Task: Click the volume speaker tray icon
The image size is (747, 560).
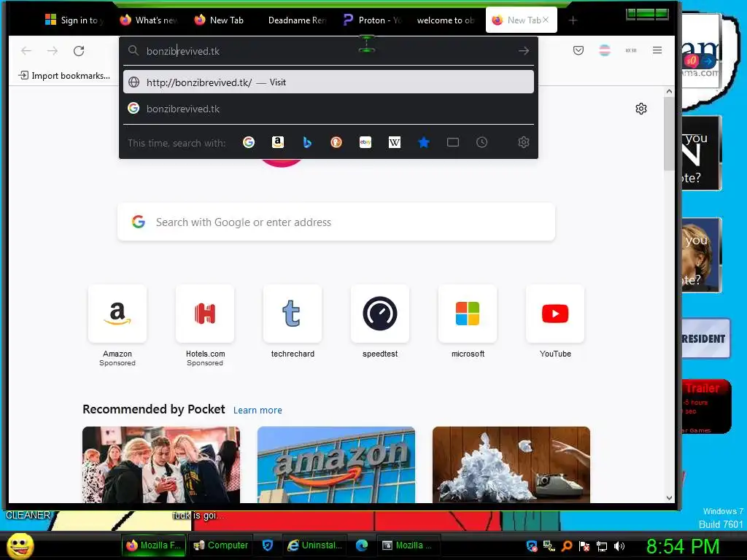Action: (x=619, y=546)
